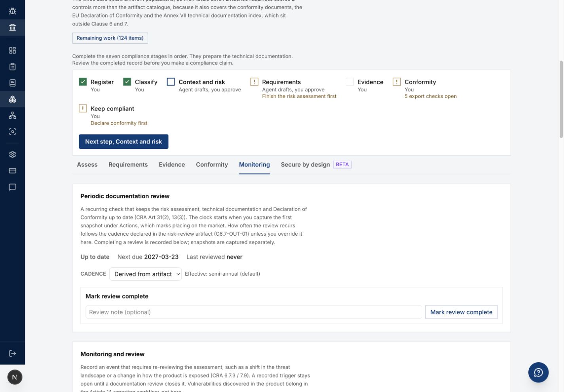Open the bank building icon in sidebar
564x392 pixels.
point(12,27)
